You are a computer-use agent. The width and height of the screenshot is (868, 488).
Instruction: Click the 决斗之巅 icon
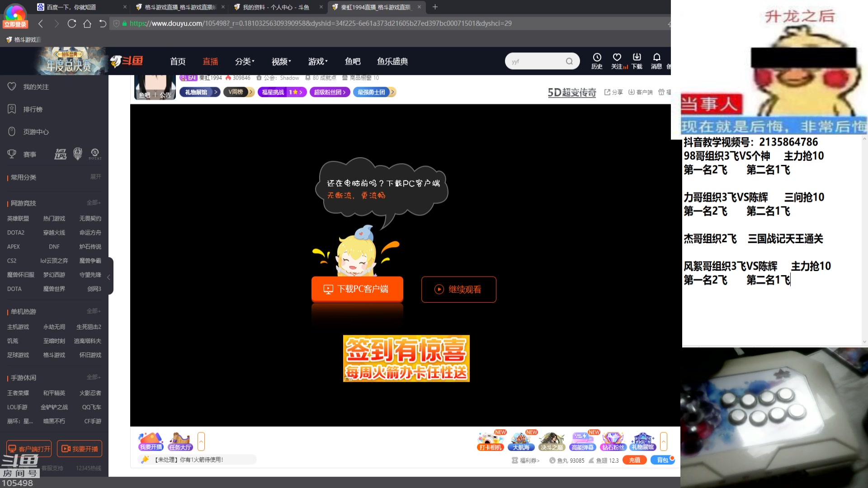(552, 441)
